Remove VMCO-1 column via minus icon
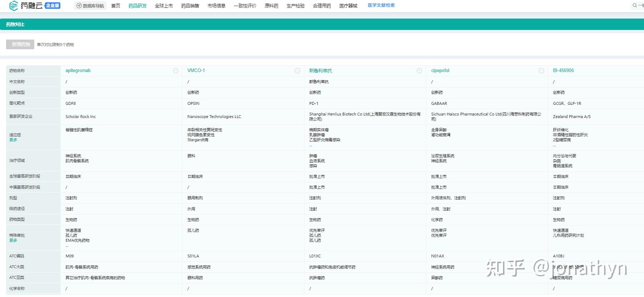644x297 pixels. [297, 71]
